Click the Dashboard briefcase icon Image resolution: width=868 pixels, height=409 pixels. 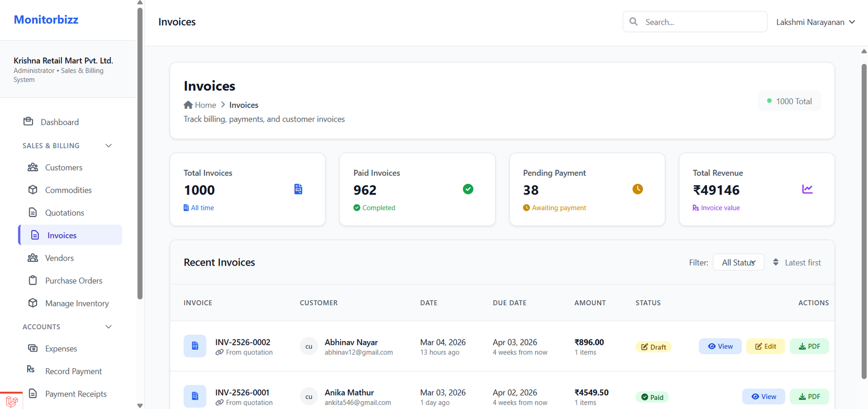pyautogui.click(x=28, y=122)
